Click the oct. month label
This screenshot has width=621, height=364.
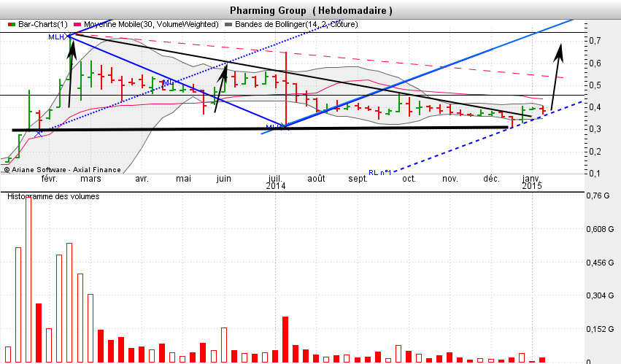[409, 179]
